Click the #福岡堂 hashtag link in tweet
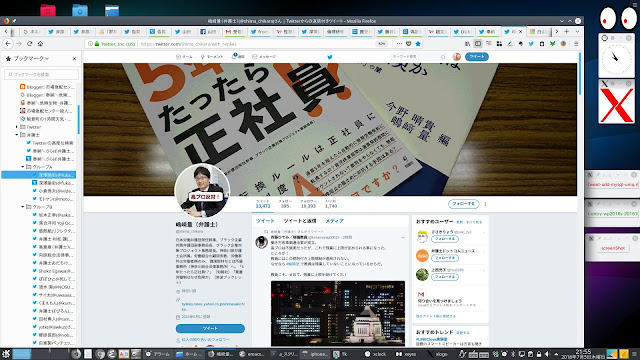Screen dimensions: 640x360 [x=293, y=264]
